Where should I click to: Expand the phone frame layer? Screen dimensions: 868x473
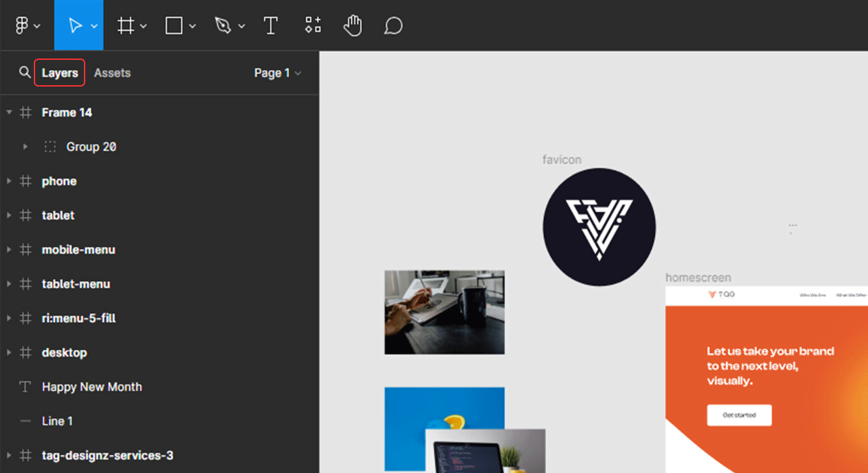pyautogui.click(x=9, y=181)
